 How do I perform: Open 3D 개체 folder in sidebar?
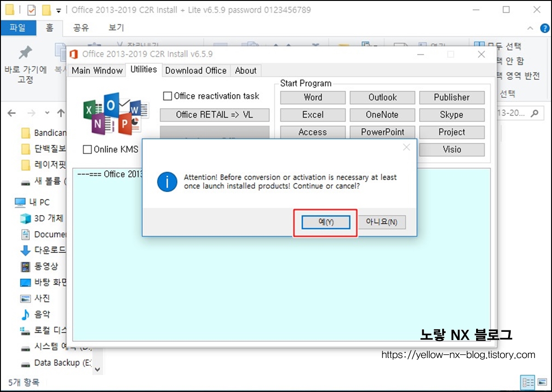(x=42, y=218)
